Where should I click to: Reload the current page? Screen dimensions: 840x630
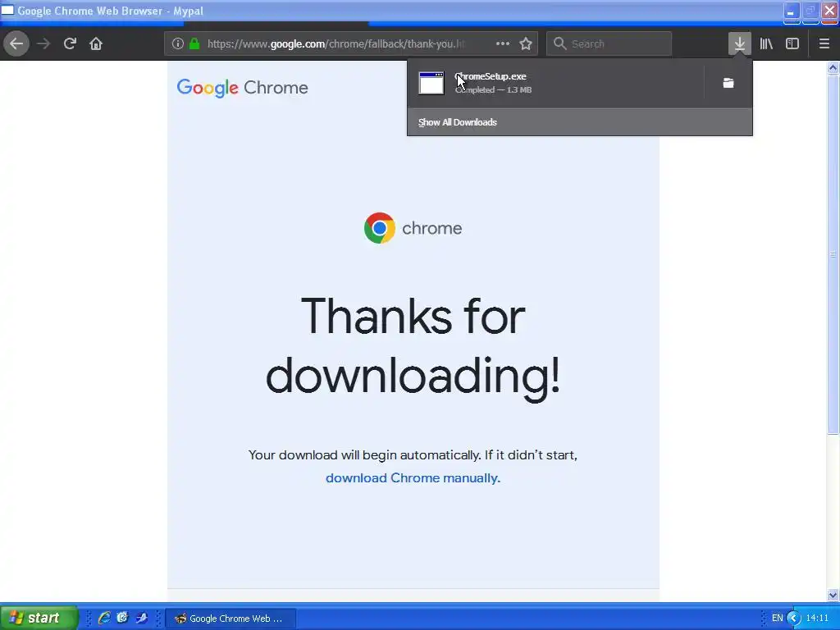coord(70,43)
